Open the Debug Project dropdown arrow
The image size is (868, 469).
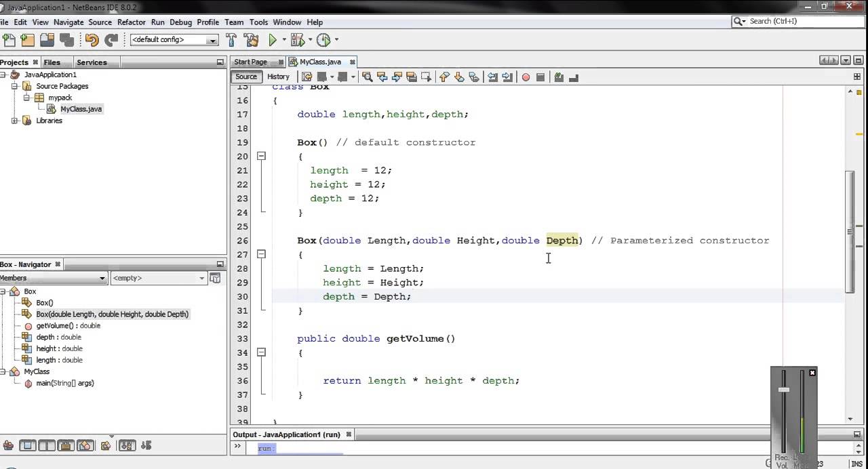pyautogui.click(x=309, y=40)
